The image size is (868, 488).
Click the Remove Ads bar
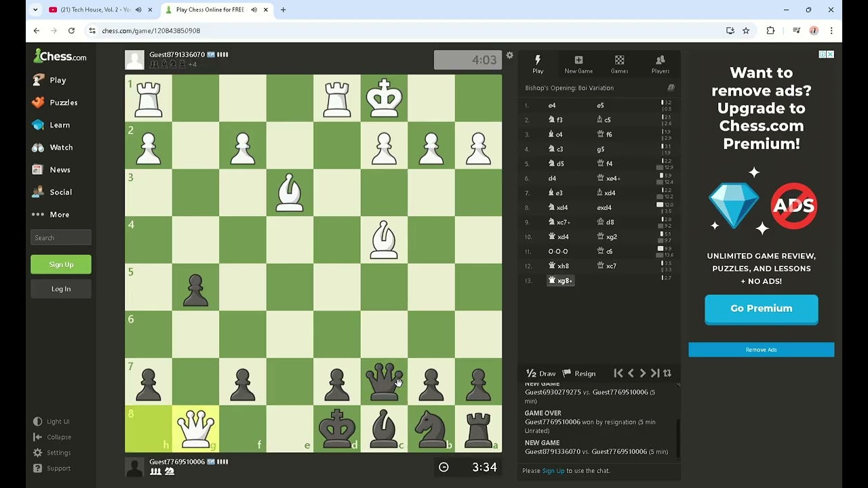coord(761,350)
